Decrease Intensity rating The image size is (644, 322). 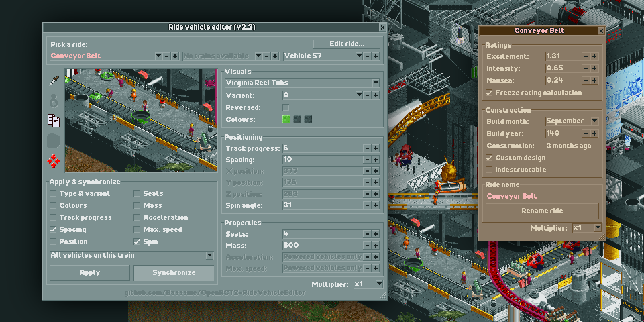[586, 68]
